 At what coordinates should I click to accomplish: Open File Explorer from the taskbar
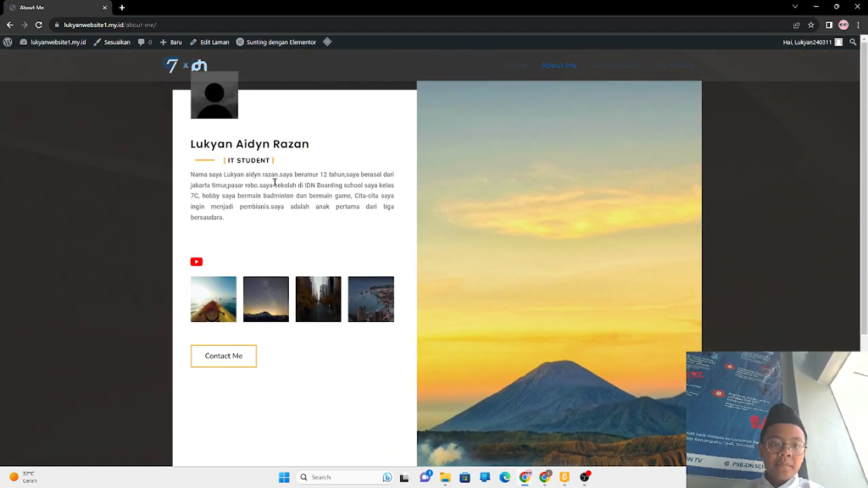[445, 478]
